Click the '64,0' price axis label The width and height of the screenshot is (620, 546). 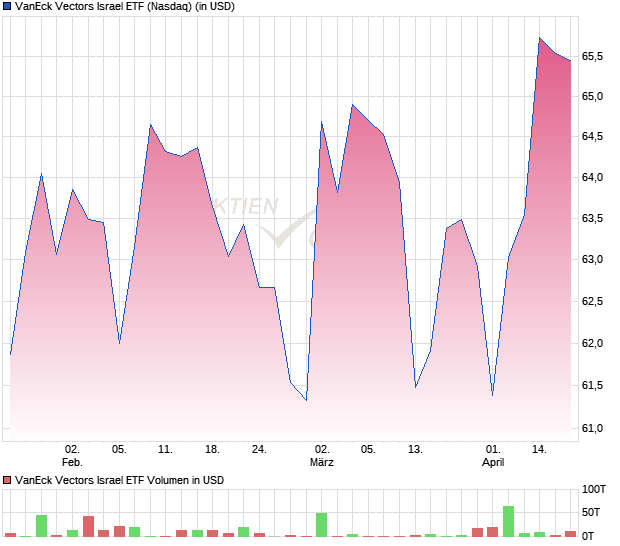[592, 177]
